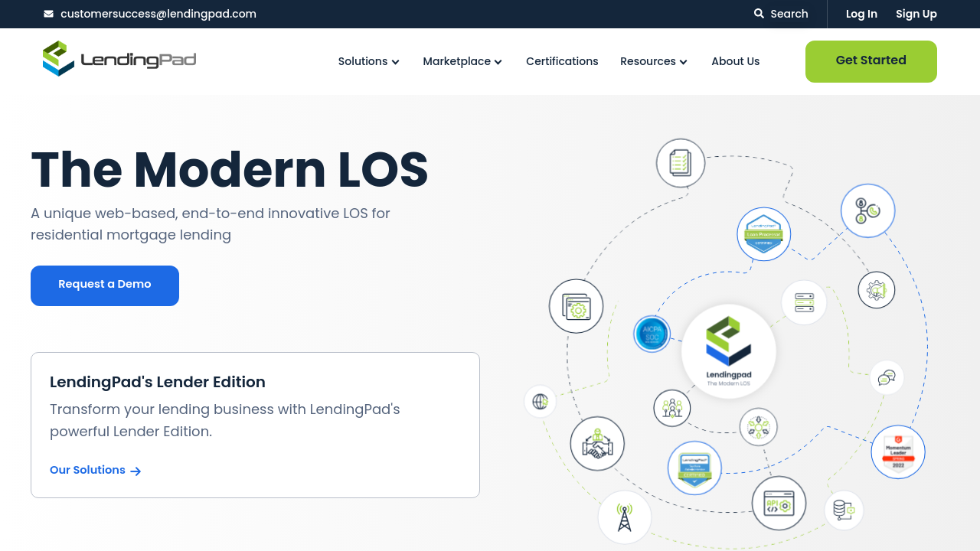Follow the Our Solutions arrow link
The height and width of the screenshot is (551, 980).
[x=95, y=470]
